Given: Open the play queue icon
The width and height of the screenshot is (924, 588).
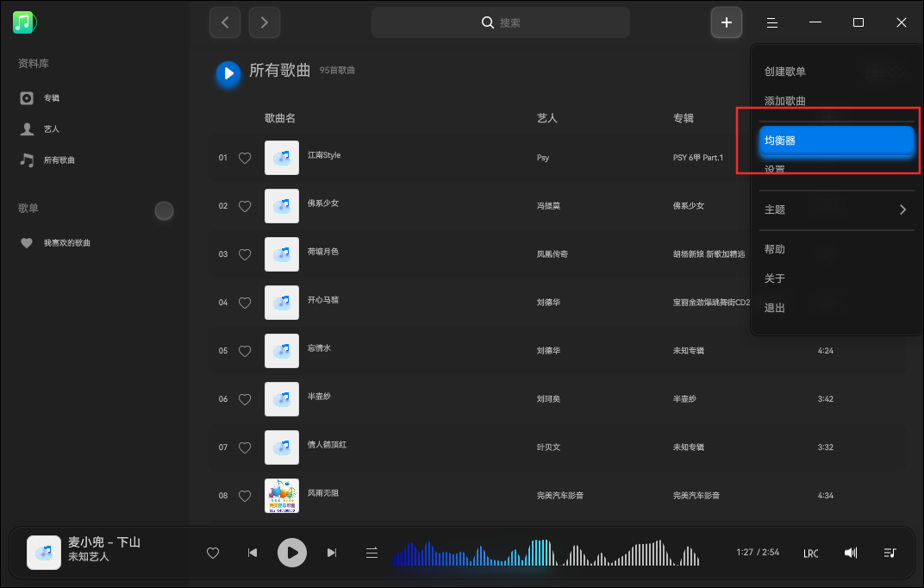Looking at the screenshot, I should click(x=890, y=553).
